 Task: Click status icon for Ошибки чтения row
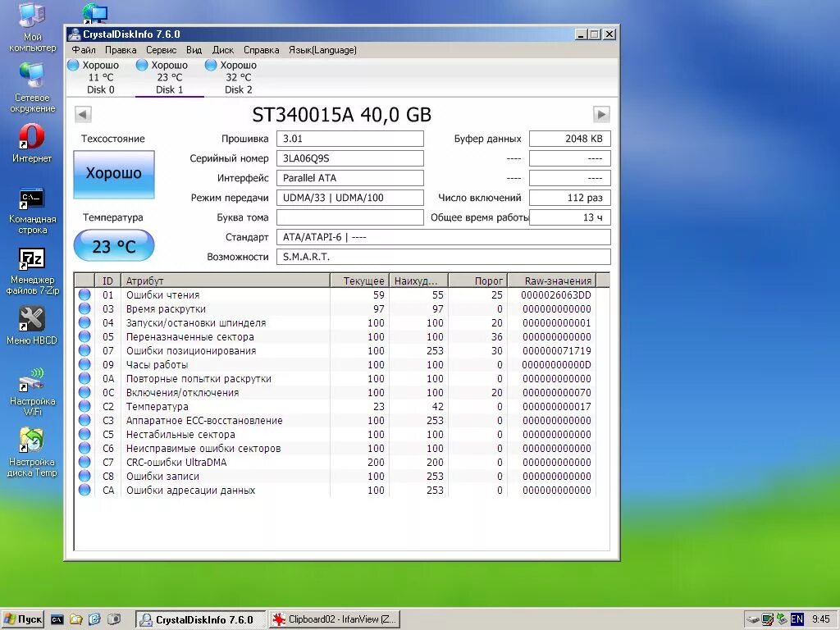pyautogui.click(x=84, y=294)
